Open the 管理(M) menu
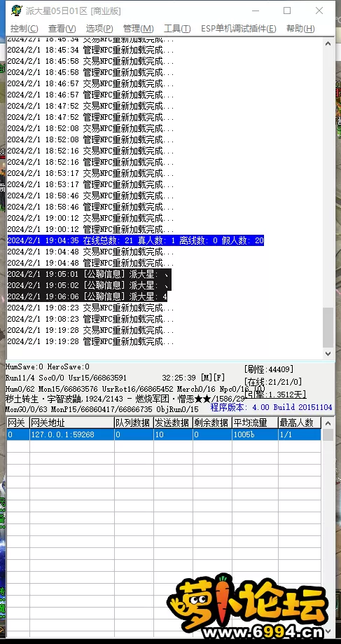The image size is (341, 644). click(x=138, y=29)
